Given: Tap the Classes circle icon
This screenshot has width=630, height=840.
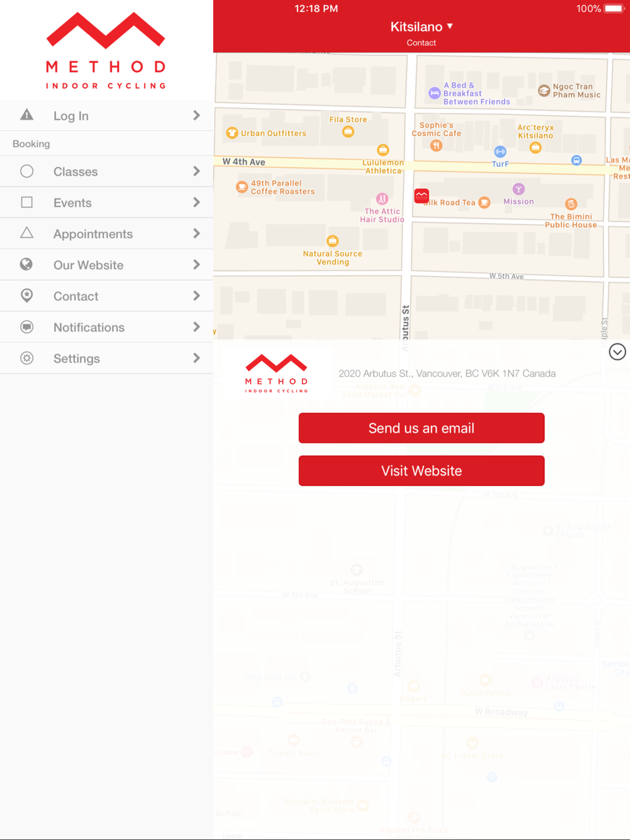Looking at the screenshot, I should [x=26, y=171].
